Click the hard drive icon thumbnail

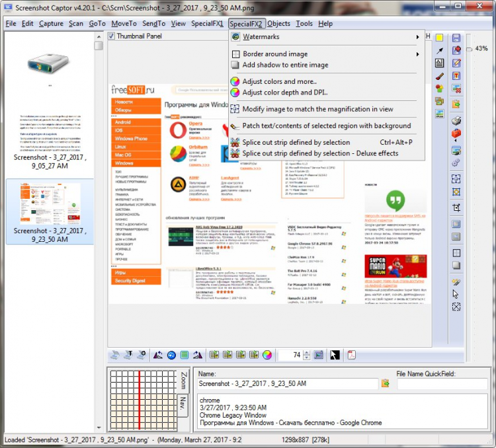[x=48, y=64]
